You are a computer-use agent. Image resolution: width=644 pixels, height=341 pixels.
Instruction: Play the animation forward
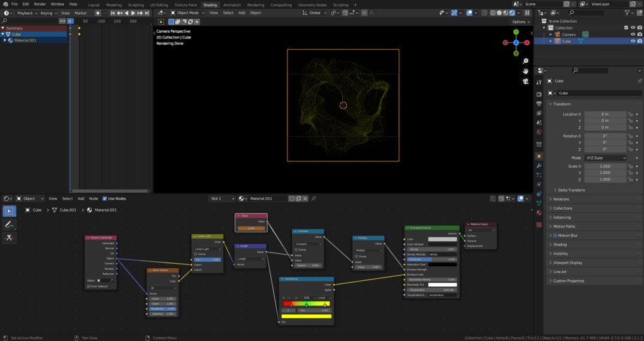pyautogui.click(x=133, y=13)
